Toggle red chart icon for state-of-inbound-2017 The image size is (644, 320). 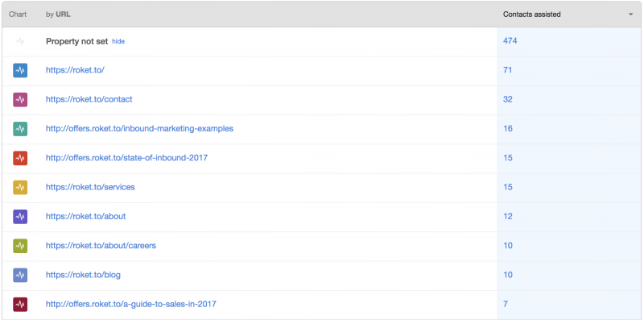20,158
